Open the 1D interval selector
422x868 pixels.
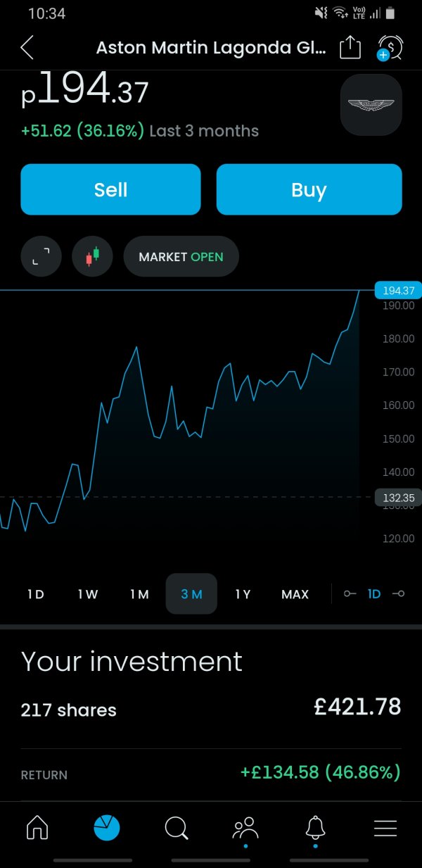point(374,594)
